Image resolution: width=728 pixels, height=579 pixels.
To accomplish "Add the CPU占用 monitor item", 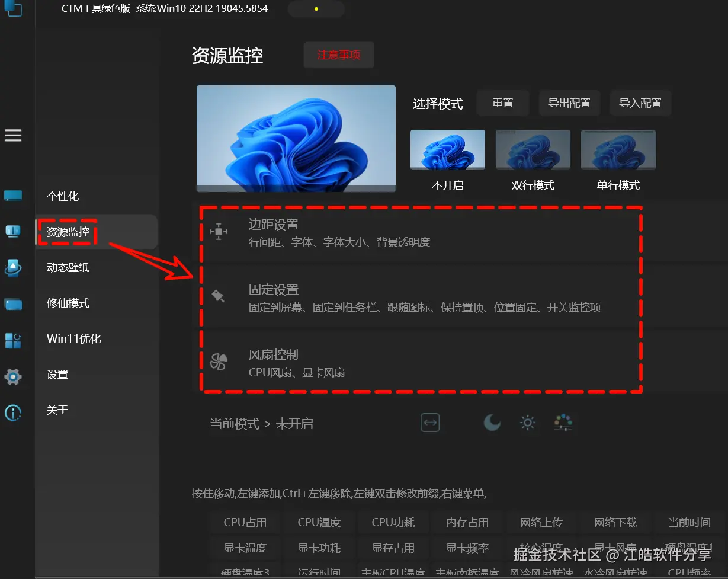I will pos(245,522).
